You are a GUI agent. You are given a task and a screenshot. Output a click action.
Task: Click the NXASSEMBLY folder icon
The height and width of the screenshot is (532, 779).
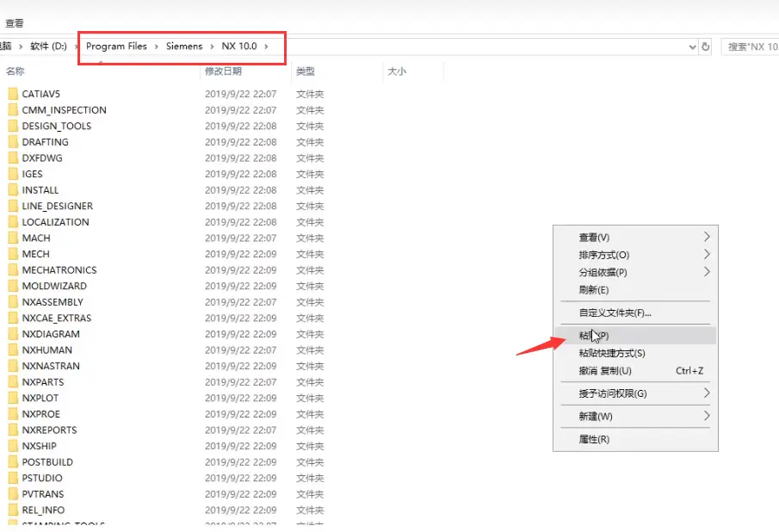coord(14,302)
